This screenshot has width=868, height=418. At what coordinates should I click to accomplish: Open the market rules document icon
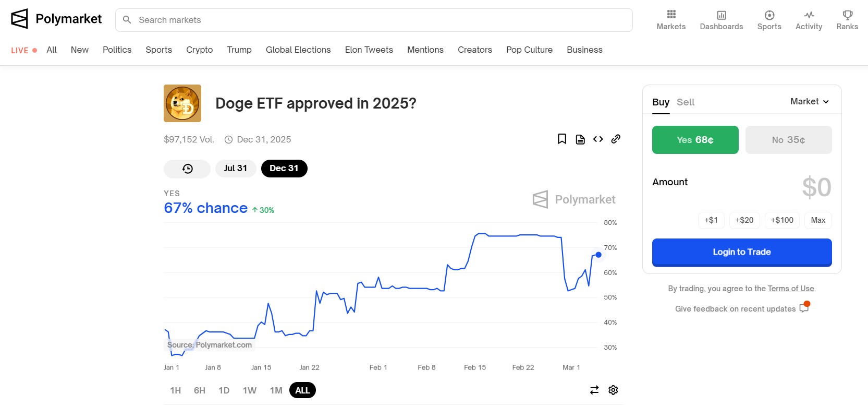click(580, 139)
